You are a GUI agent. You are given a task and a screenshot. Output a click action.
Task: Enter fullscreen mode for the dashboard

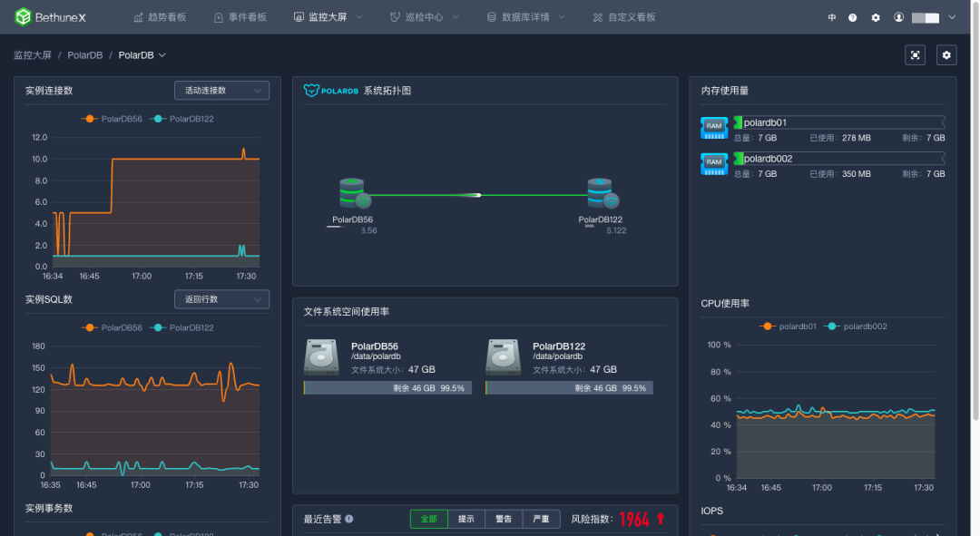click(x=915, y=55)
